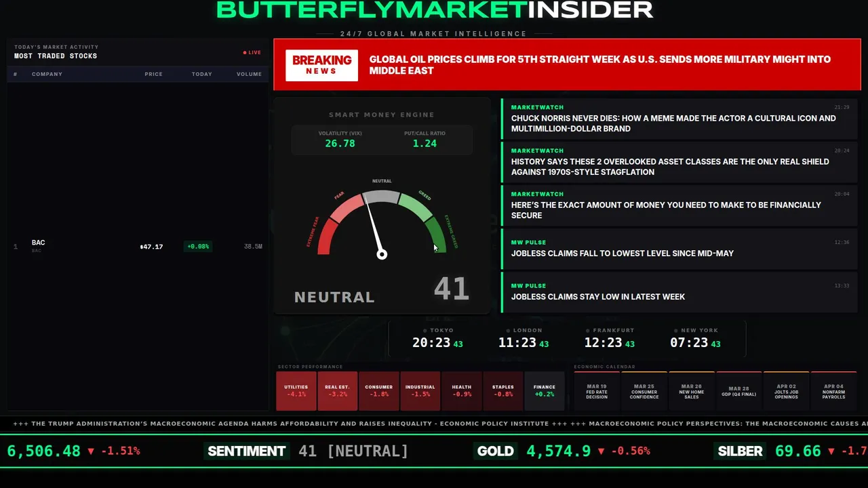Click the Tokyo clock 20:23

tap(431, 343)
